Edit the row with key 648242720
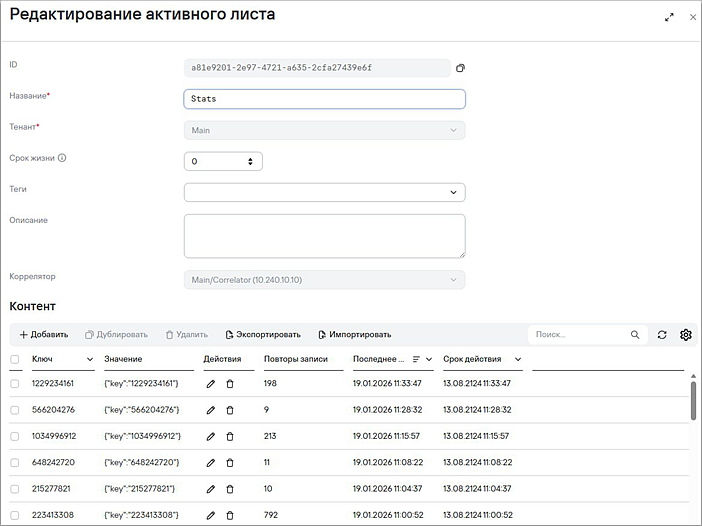This screenshot has width=702, height=526. click(x=210, y=463)
